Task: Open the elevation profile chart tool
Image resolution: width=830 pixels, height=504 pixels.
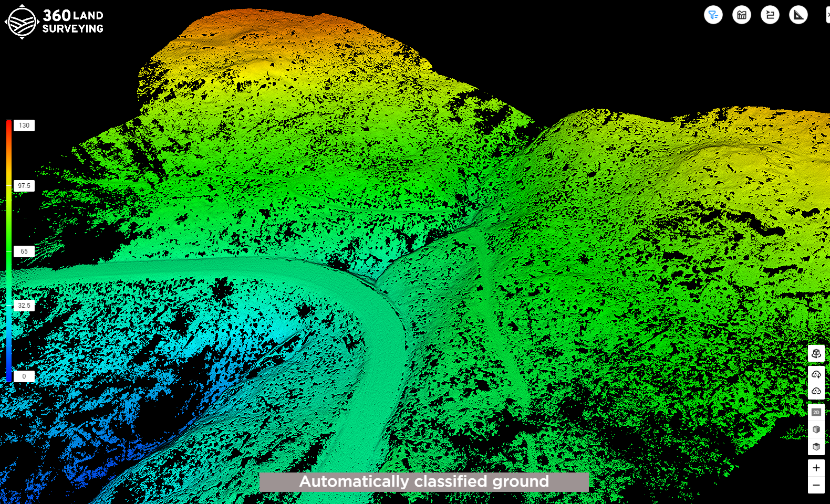Action: pyautogui.click(x=741, y=15)
